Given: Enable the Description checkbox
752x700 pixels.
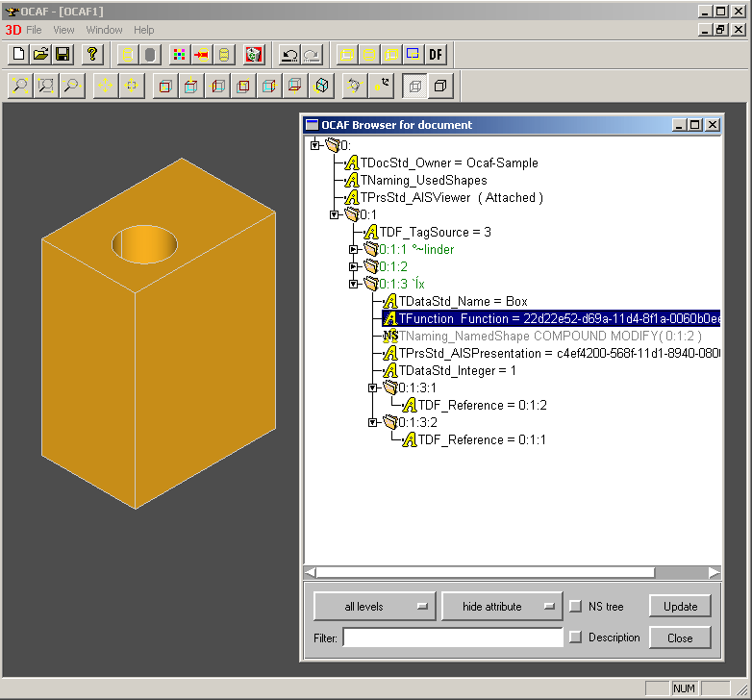Looking at the screenshot, I should 575,637.
